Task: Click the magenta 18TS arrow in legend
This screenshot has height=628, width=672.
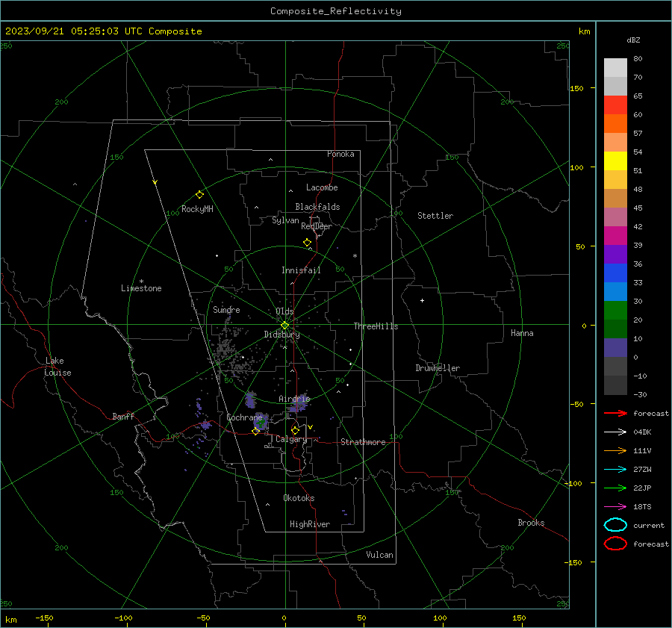Action: tap(615, 506)
